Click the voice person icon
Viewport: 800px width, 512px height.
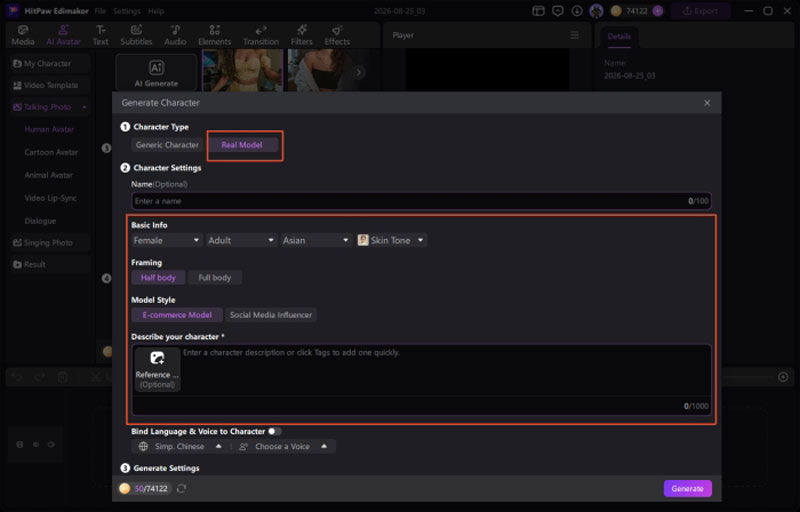243,447
